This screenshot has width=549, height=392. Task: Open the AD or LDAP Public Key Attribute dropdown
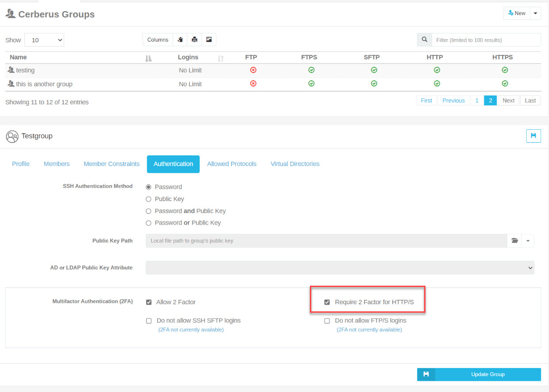340,268
